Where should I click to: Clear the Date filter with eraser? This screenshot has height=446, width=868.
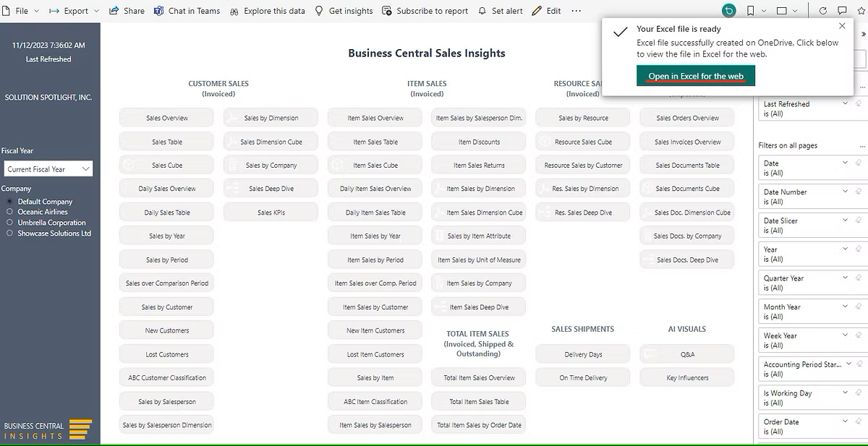(859, 163)
